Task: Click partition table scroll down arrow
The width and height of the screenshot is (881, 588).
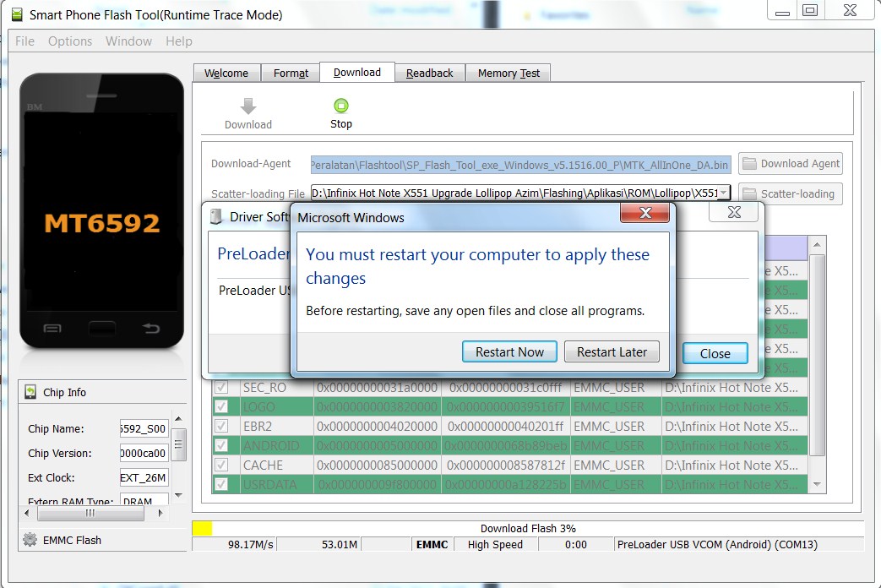Action: coord(817,484)
